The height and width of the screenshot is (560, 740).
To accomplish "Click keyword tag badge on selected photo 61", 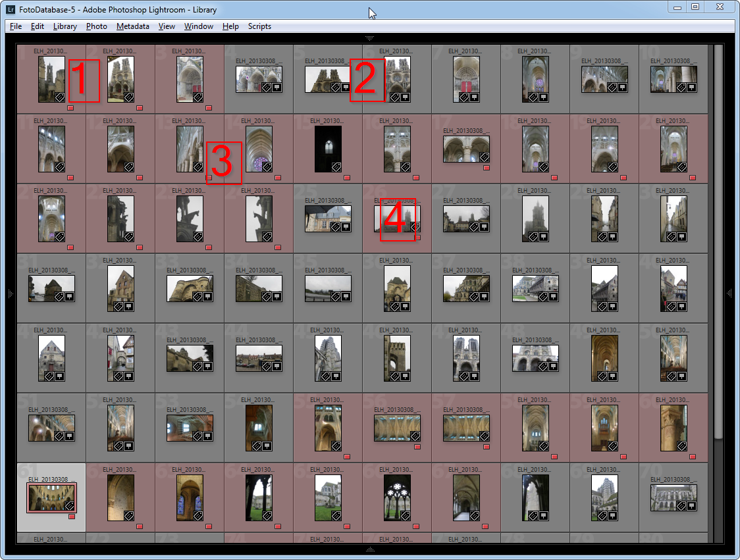I will (69, 506).
